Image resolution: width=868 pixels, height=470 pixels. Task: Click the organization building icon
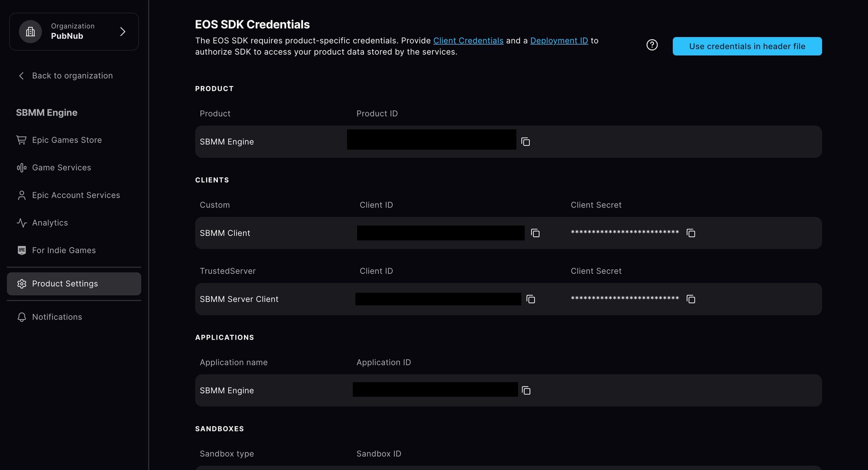tap(30, 32)
